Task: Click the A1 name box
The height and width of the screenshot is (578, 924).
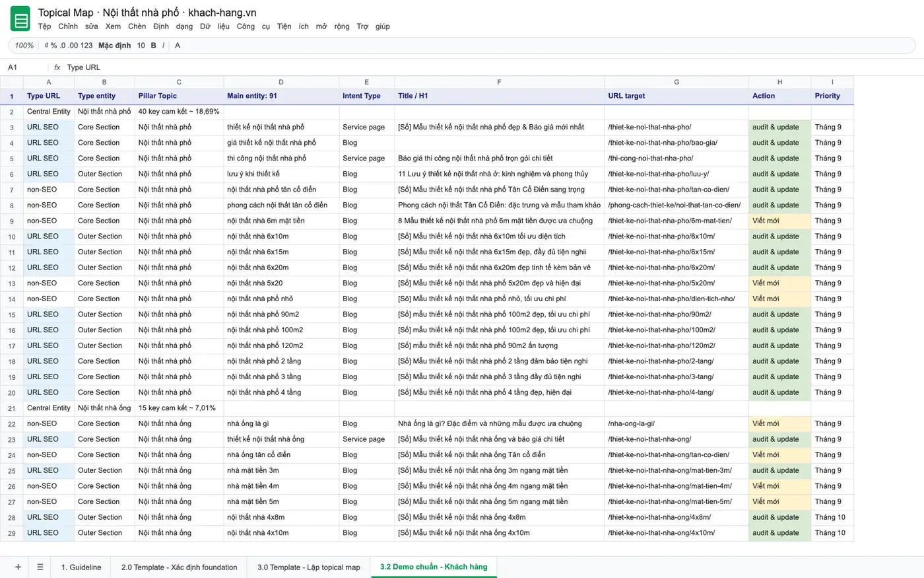Action: (25, 67)
